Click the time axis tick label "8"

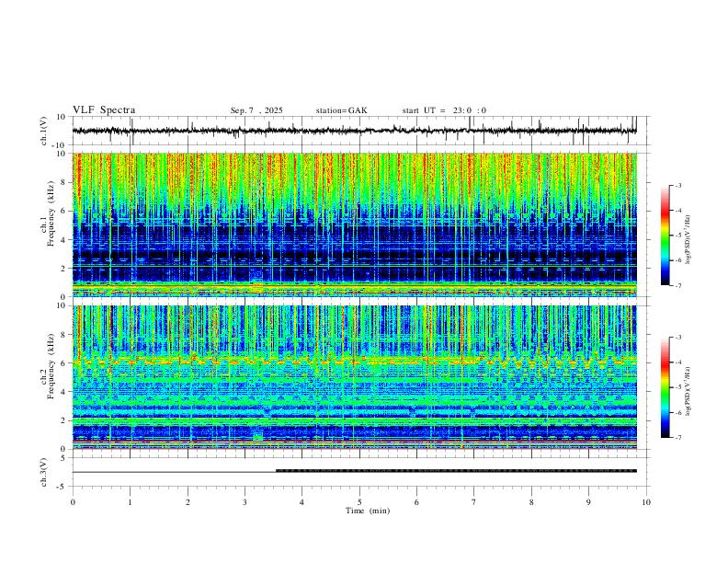(x=531, y=502)
